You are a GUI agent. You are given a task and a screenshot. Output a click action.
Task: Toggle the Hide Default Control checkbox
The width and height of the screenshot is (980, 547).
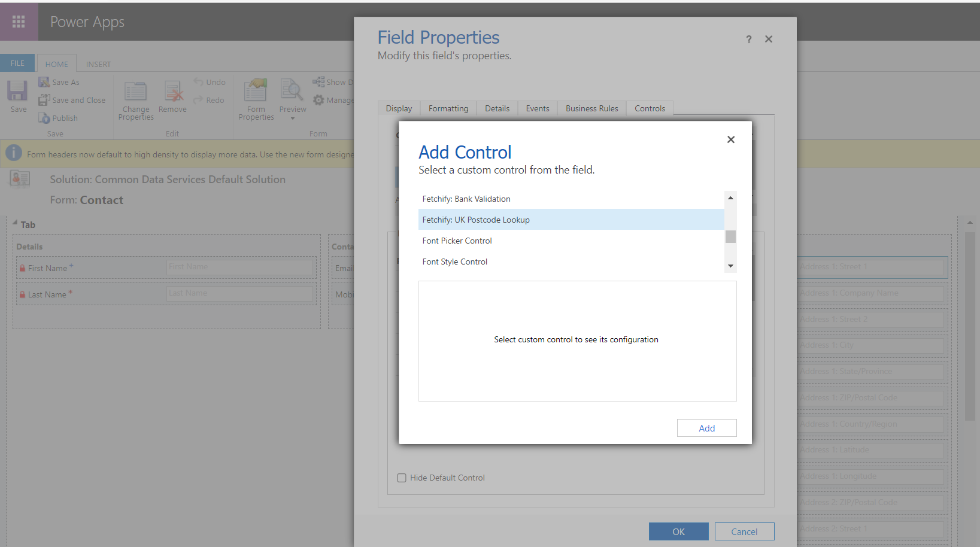pyautogui.click(x=402, y=478)
